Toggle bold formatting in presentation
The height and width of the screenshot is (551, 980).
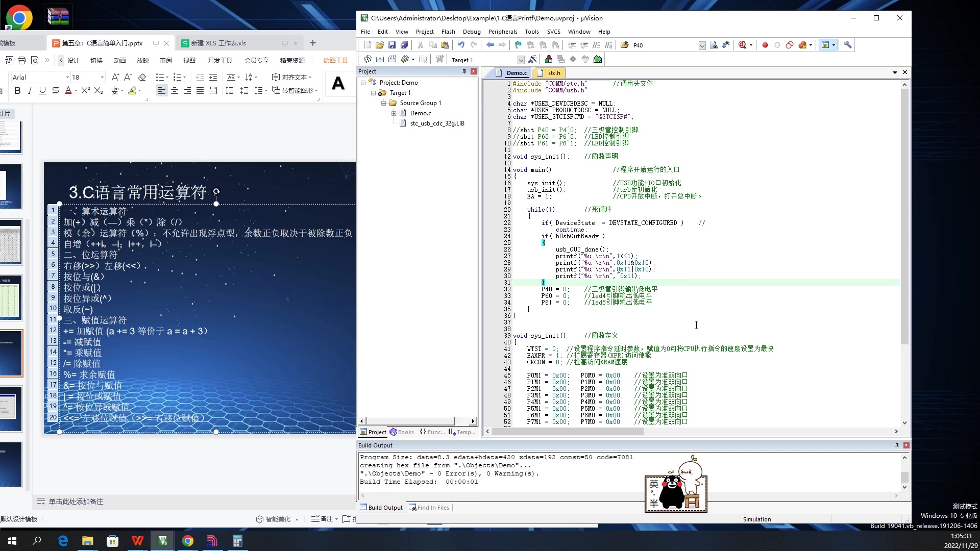[17, 90]
